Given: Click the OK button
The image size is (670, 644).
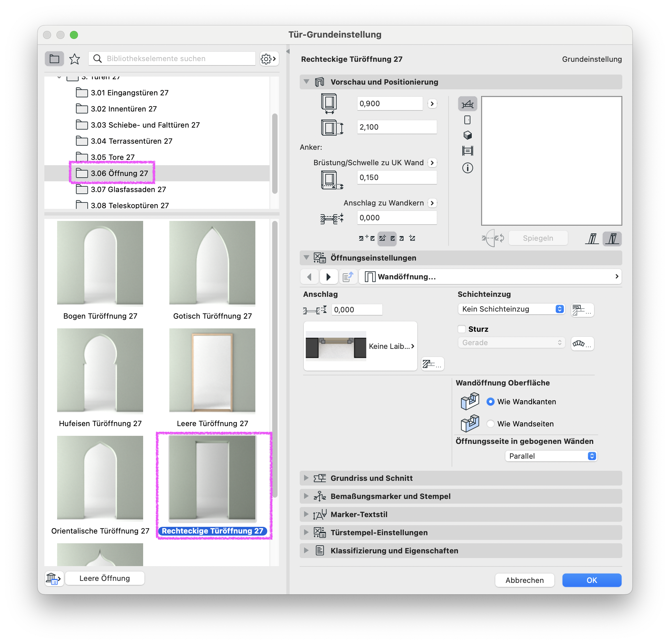Looking at the screenshot, I should click(592, 580).
